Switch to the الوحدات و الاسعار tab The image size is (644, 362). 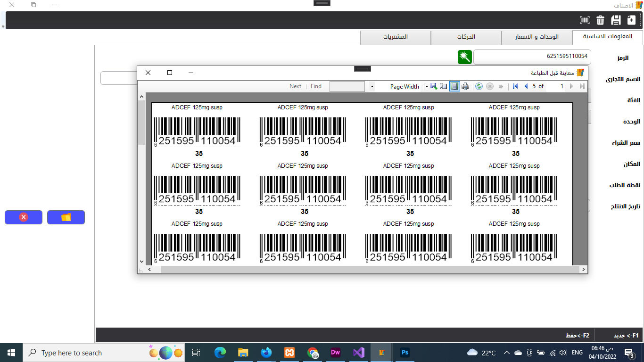[x=537, y=37]
